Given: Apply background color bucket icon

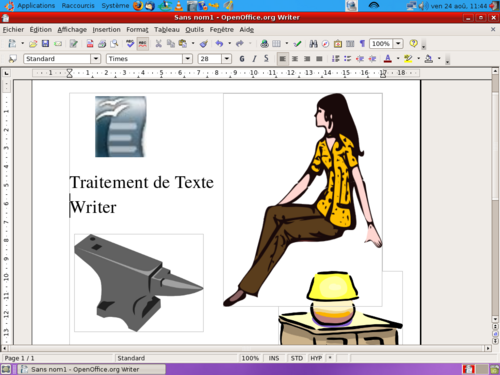Looking at the screenshot, I should point(429,59).
